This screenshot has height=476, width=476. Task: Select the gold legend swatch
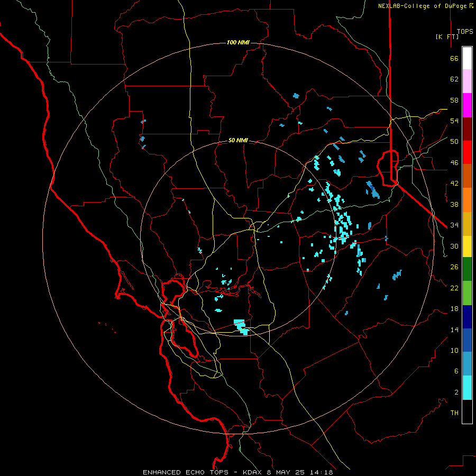(467, 224)
